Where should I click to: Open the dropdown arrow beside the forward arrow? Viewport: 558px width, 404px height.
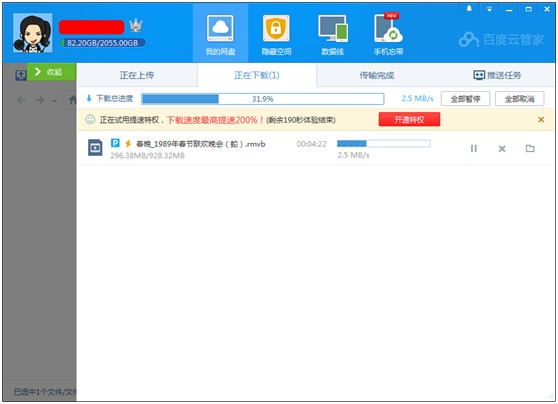[54, 101]
